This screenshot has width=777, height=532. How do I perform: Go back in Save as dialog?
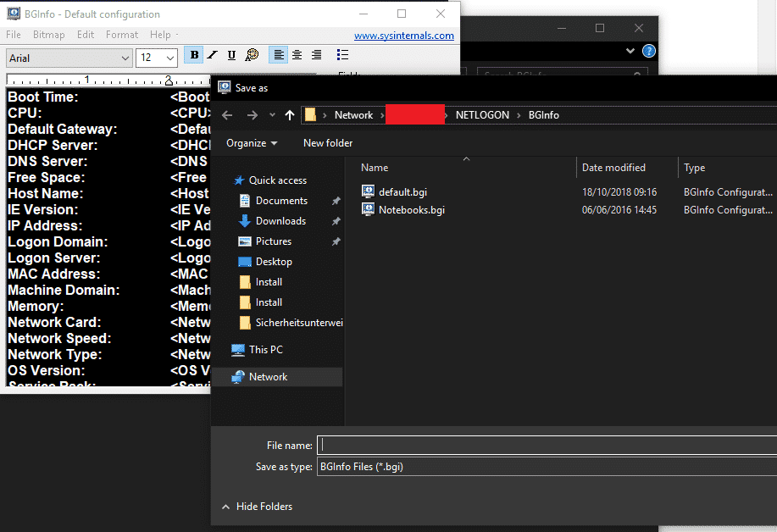point(227,115)
